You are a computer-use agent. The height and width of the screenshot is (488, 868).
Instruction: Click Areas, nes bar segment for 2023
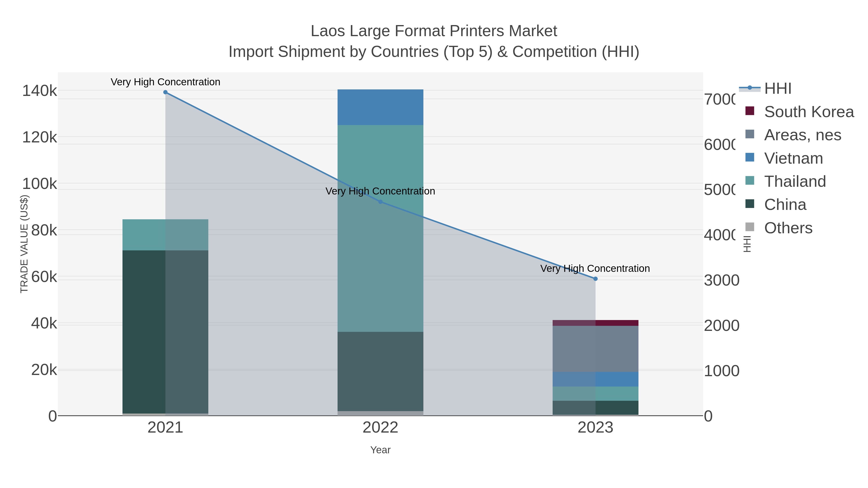[595, 349]
